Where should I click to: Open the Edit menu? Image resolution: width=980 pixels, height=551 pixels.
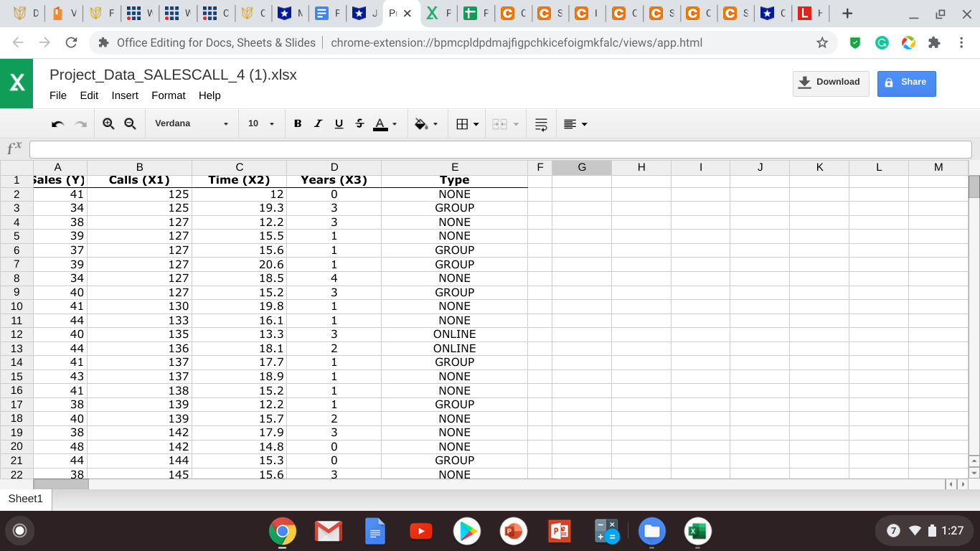89,95
